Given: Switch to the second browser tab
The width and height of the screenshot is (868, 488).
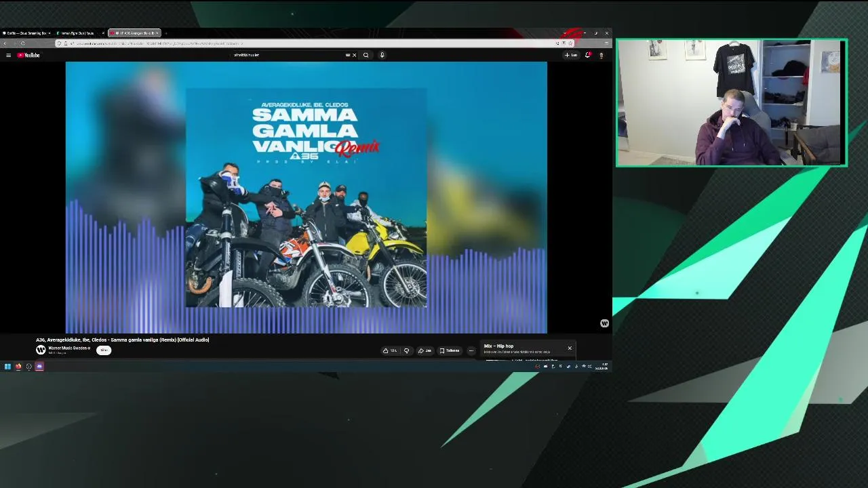Looking at the screenshot, I should coord(79,33).
